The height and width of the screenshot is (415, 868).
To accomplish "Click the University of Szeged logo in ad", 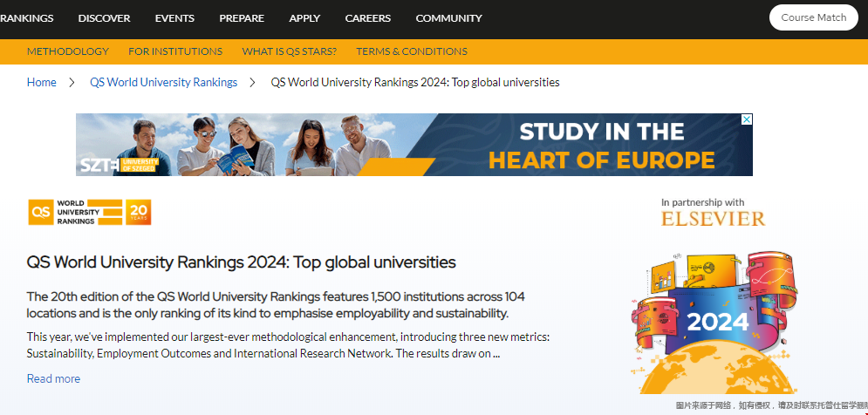I will [x=120, y=166].
